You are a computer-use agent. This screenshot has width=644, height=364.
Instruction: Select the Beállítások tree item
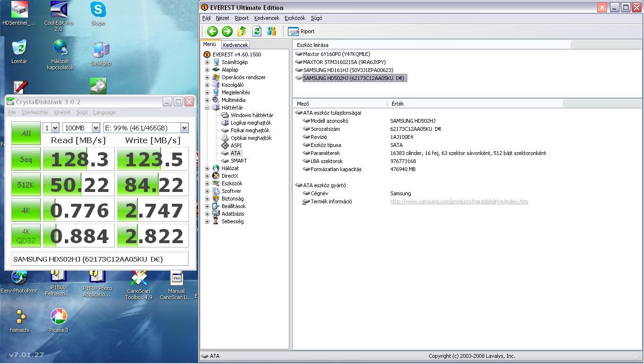(233, 206)
